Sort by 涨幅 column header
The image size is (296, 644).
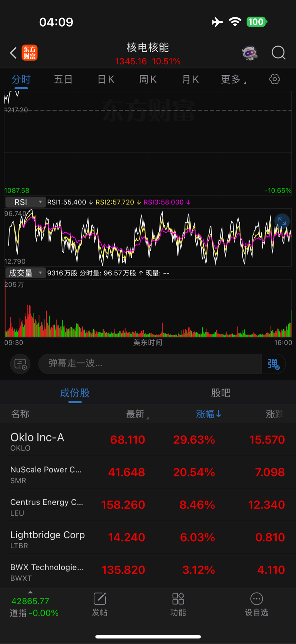[x=209, y=414]
